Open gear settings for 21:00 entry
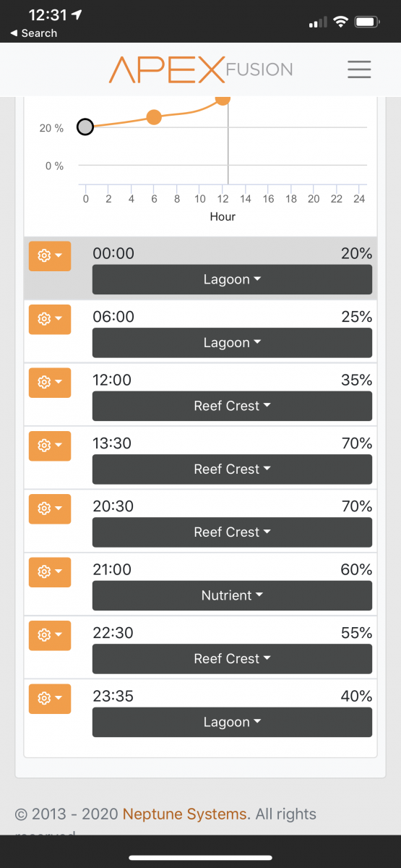401x868 pixels. 50,572
